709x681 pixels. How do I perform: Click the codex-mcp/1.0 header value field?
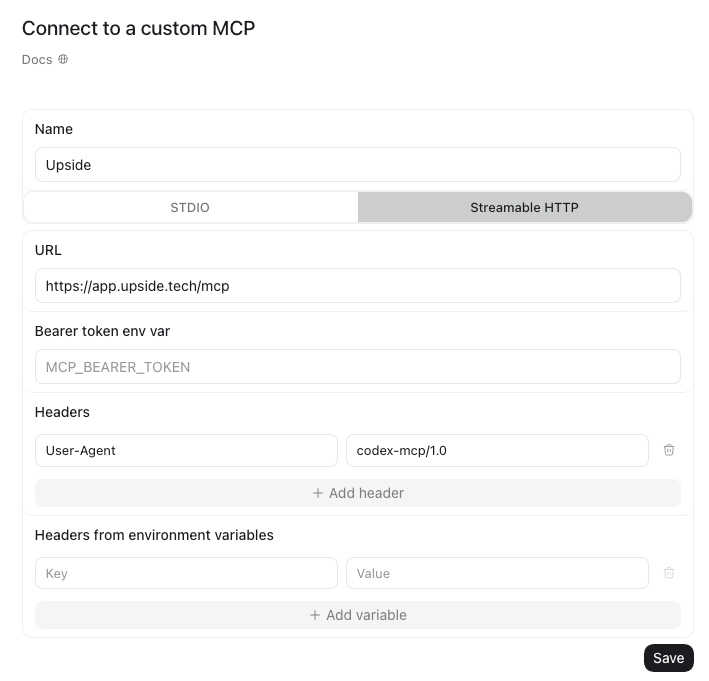tap(497, 450)
